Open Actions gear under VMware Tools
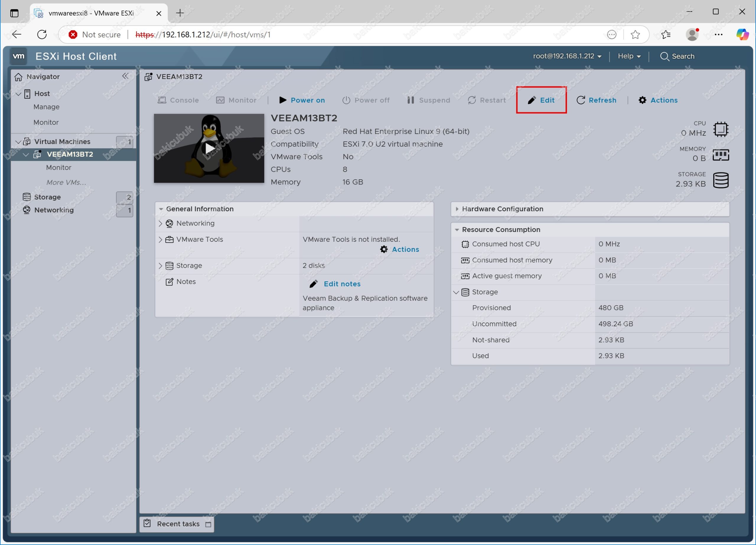The height and width of the screenshot is (545, 756). point(400,249)
